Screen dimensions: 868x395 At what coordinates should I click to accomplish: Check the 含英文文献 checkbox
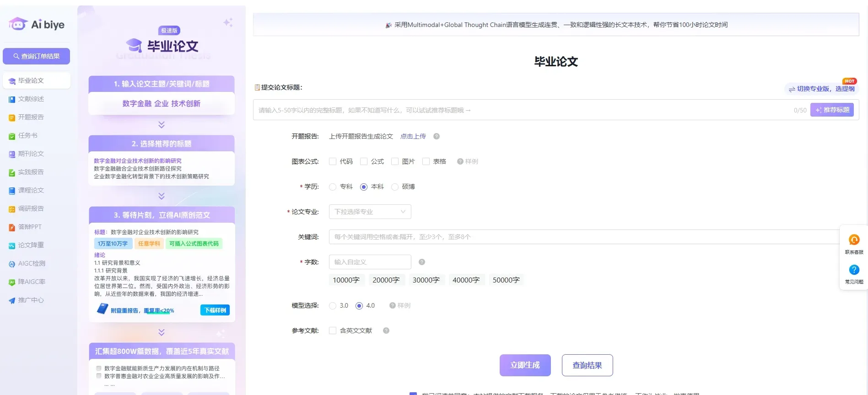333,331
